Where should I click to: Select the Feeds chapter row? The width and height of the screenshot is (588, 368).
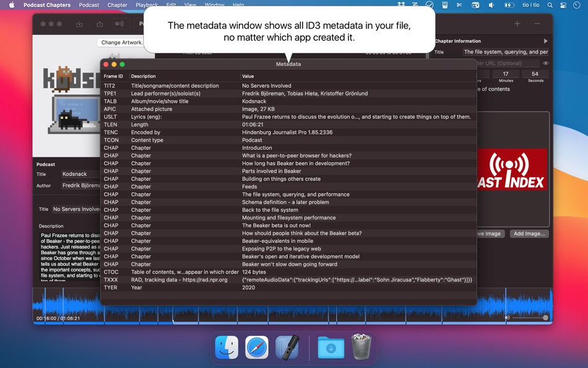[288, 186]
